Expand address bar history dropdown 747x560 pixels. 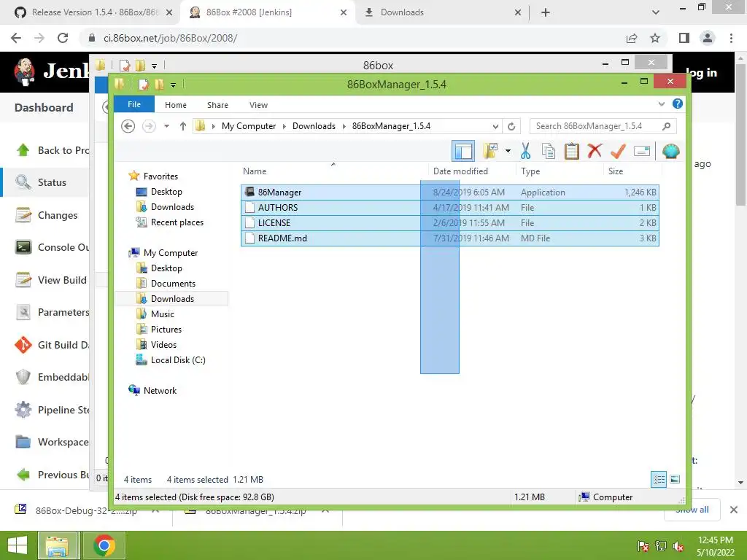[x=495, y=126]
